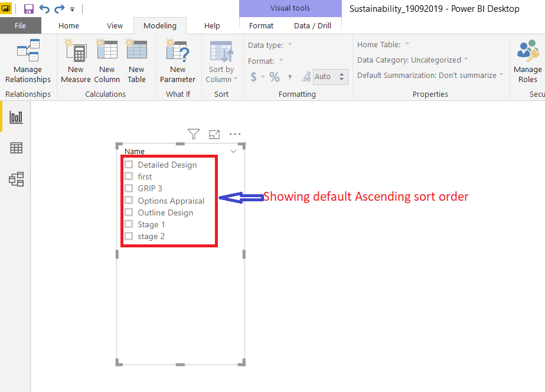Check the stage 2 checkbox
This screenshot has height=392, width=545.
129,236
